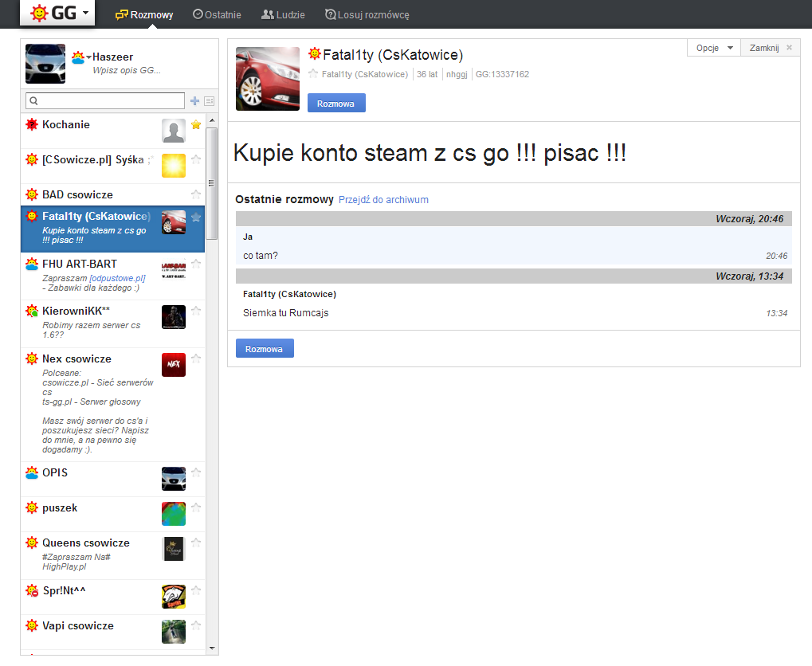Toggle favorite star for BAD csowicze
Screen dimensions: 812x666
196,194
